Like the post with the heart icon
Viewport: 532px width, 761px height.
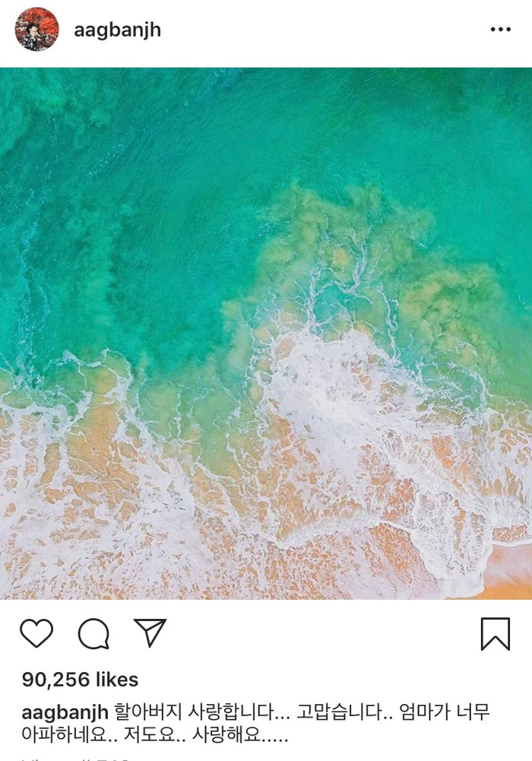pyautogui.click(x=36, y=633)
